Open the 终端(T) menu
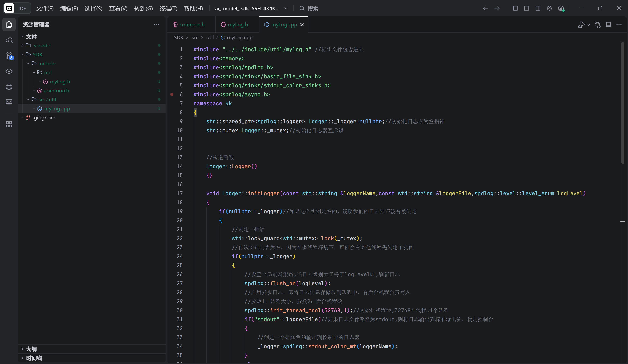628x364 pixels. 168,8
